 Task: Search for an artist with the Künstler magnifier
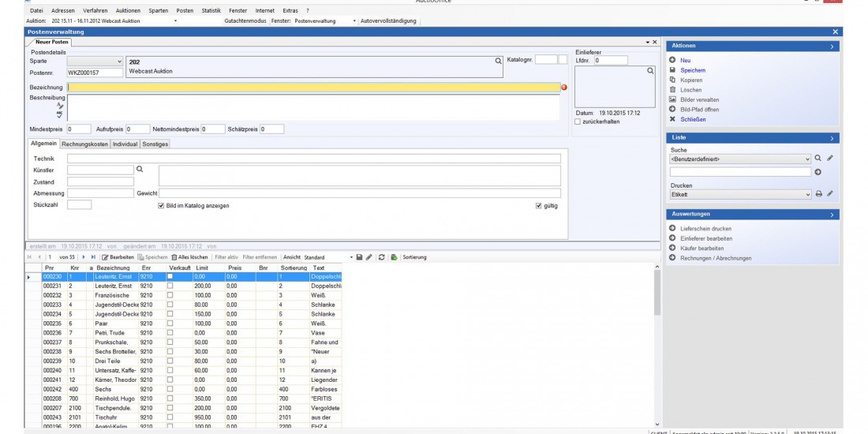tap(140, 169)
